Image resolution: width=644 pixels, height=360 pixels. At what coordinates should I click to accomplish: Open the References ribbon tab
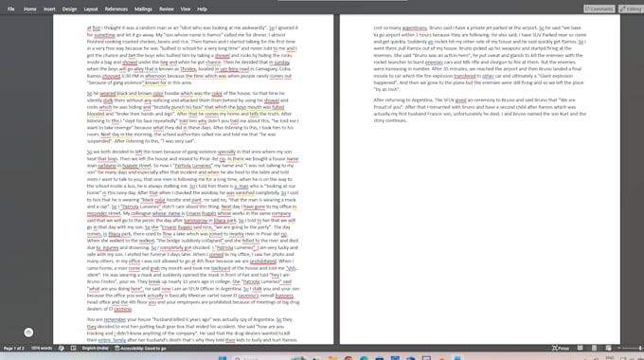coord(116,9)
